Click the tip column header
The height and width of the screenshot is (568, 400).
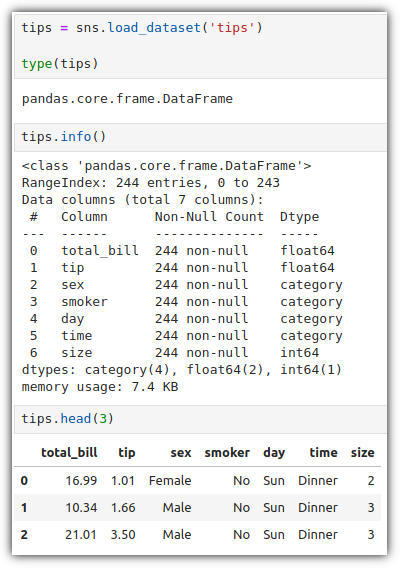[127, 453]
